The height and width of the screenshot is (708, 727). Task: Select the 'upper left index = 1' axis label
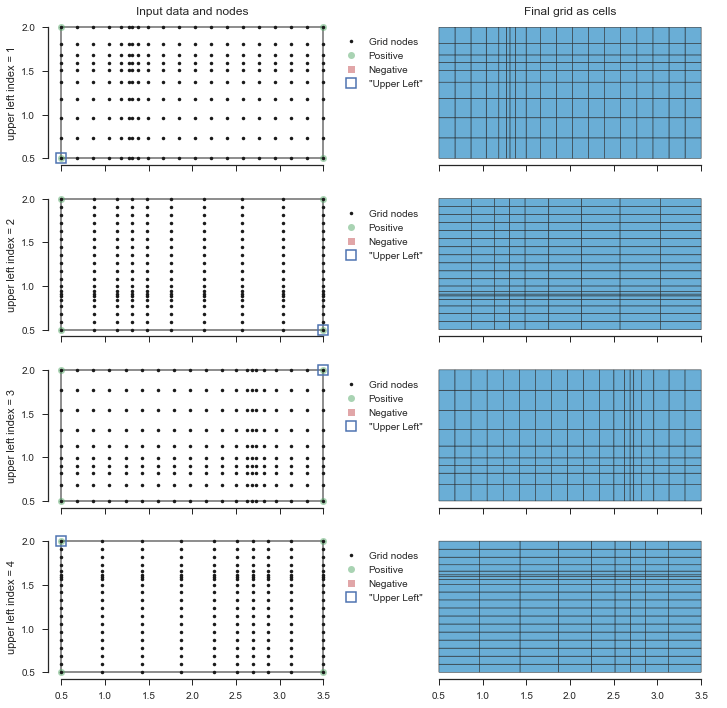10,94
